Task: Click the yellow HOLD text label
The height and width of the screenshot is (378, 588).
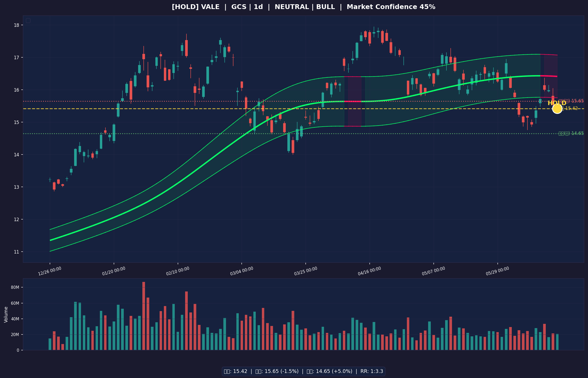Action: tap(557, 103)
